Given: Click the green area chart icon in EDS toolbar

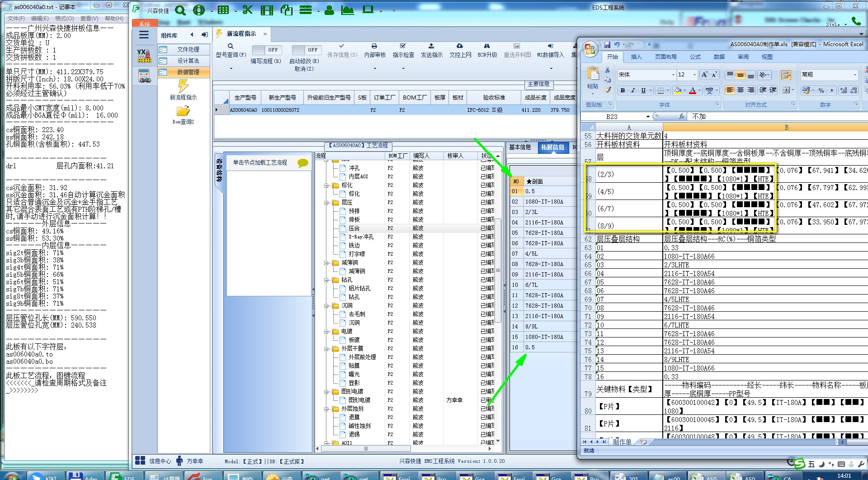Looking at the screenshot, I should click(x=348, y=10).
